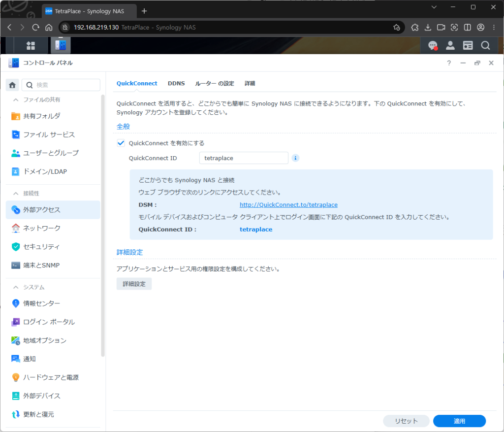Open 情報センター
Image resolution: width=504 pixels, height=432 pixels.
[x=53, y=303]
